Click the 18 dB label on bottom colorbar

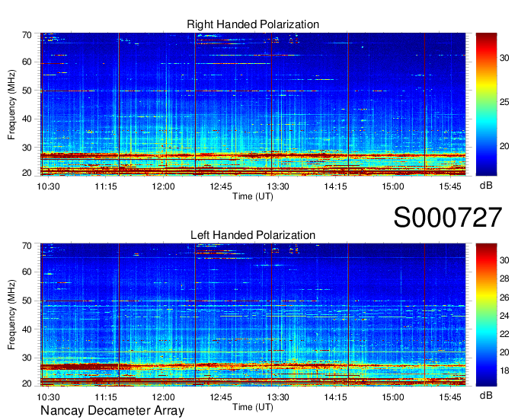(504, 371)
